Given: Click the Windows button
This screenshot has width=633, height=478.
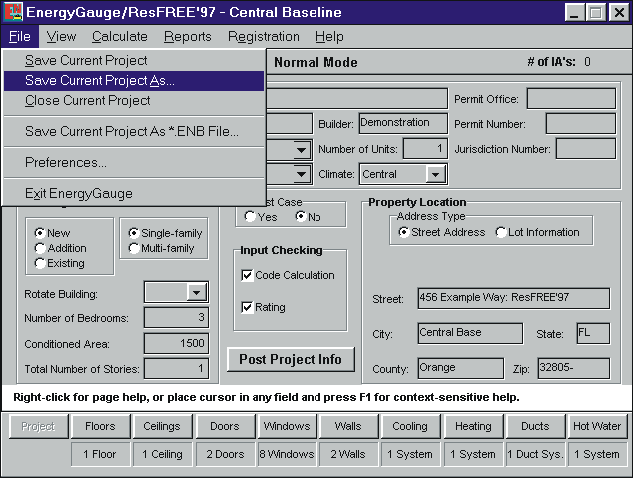Looking at the screenshot, I should [287, 426].
